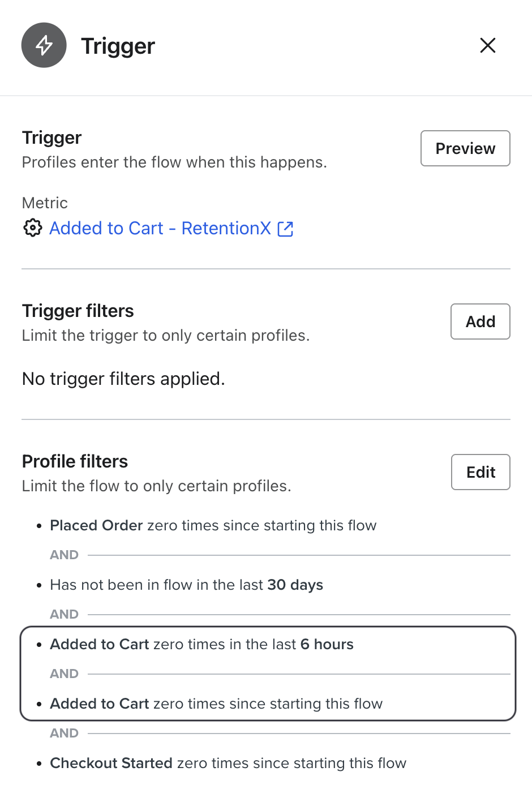Add a new trigger filter

click(480, 321)
